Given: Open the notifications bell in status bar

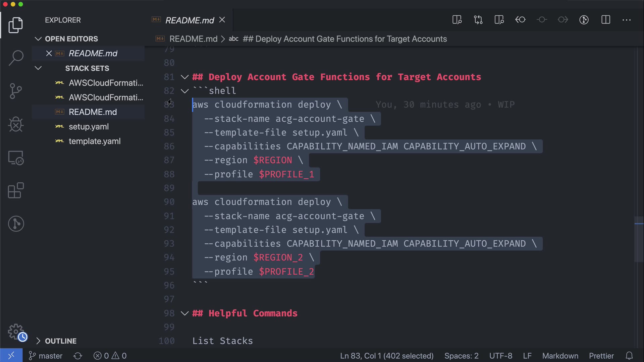Looking at the screenshot, I should tap(629, 356).
